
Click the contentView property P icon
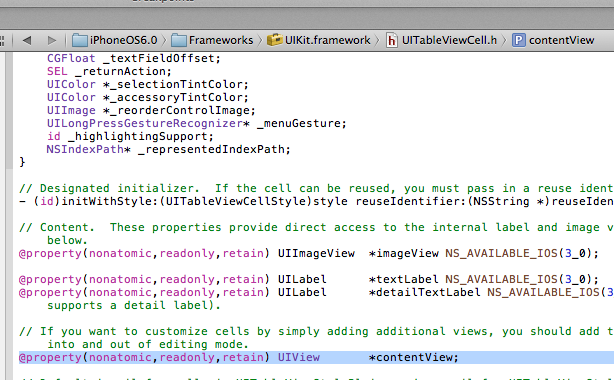[518, 40]
